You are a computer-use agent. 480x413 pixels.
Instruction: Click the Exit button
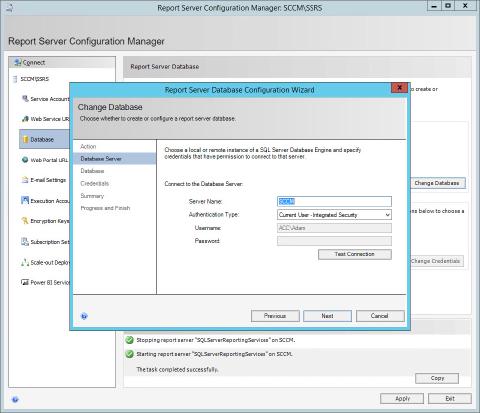click(x=450, y=399)
